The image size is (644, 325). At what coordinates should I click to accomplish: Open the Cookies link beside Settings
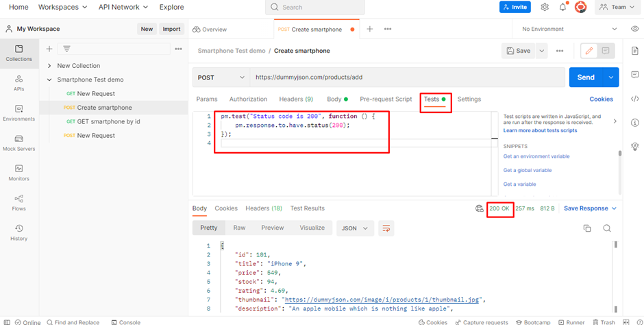[602, 99]
